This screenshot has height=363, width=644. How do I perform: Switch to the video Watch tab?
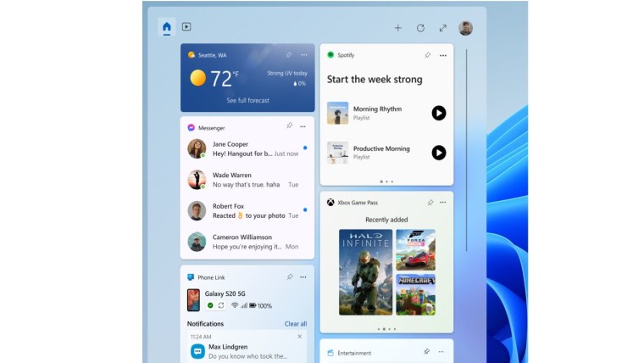pyautogui.click(x=186, y=27)
